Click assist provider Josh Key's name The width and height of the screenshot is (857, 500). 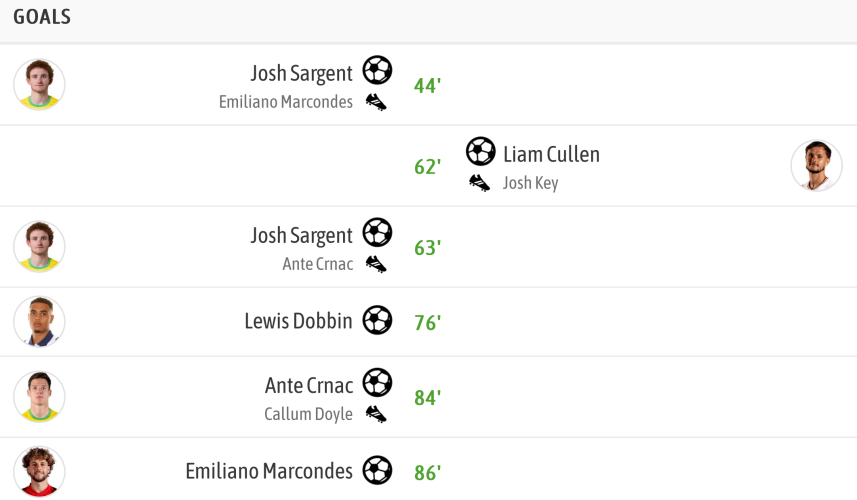coord(530,183)
